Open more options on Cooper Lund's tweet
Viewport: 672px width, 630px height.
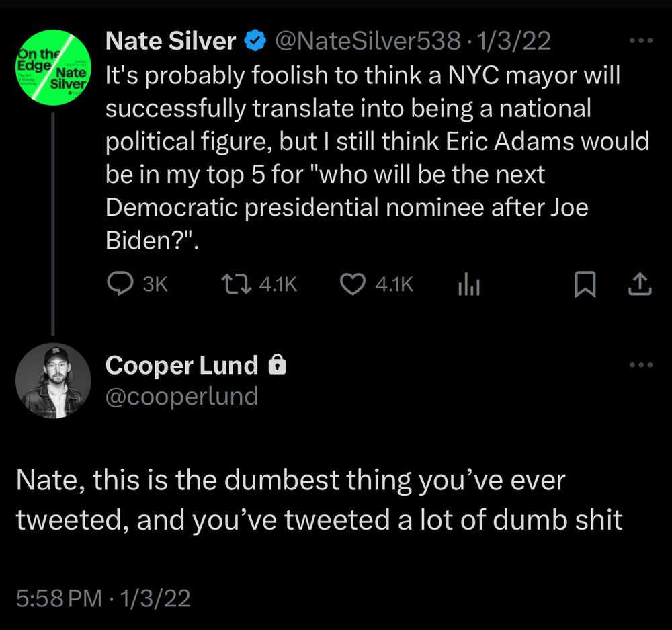(640, 365)
